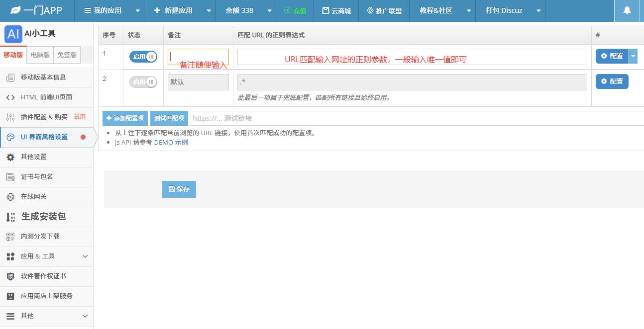Switch to the 移动版 tab

[x=13, y=55]
